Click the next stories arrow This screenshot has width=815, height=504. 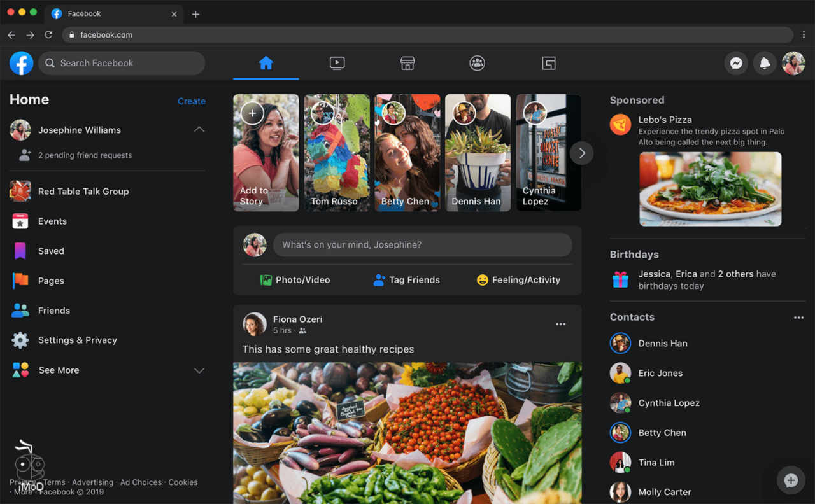[x=581, y=153]
